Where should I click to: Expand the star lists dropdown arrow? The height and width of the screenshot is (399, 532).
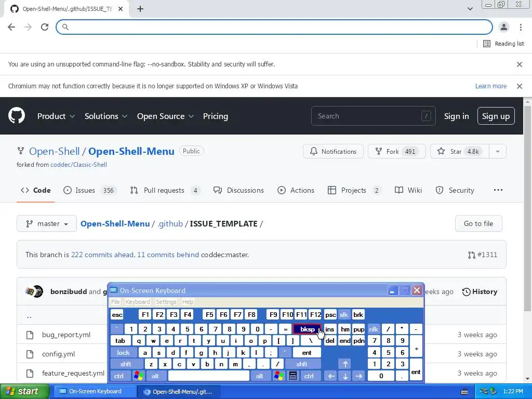(x=498, y=151)
